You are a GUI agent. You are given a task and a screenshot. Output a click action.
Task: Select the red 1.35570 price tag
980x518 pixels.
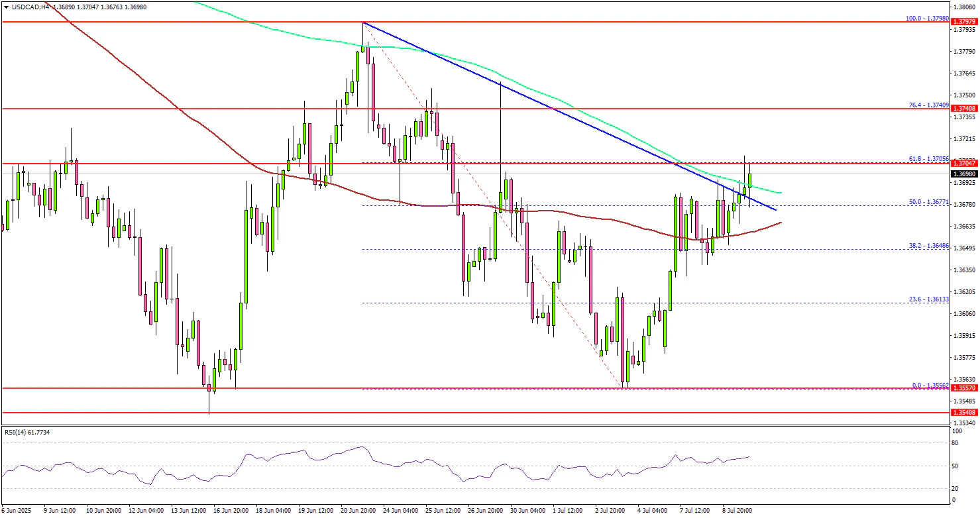click(964, 389)
